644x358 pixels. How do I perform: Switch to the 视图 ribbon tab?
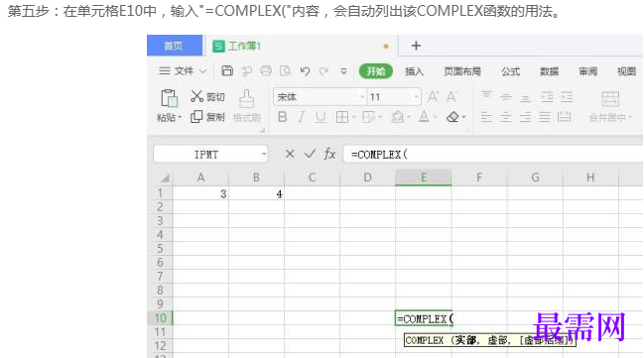click(x=626, y=71)
